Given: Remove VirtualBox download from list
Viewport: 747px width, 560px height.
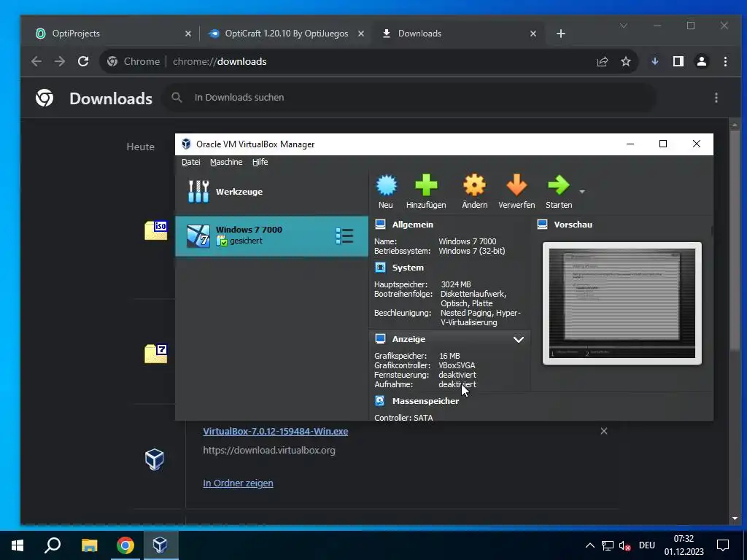Looking at the screenshot, I should (603, 431).
